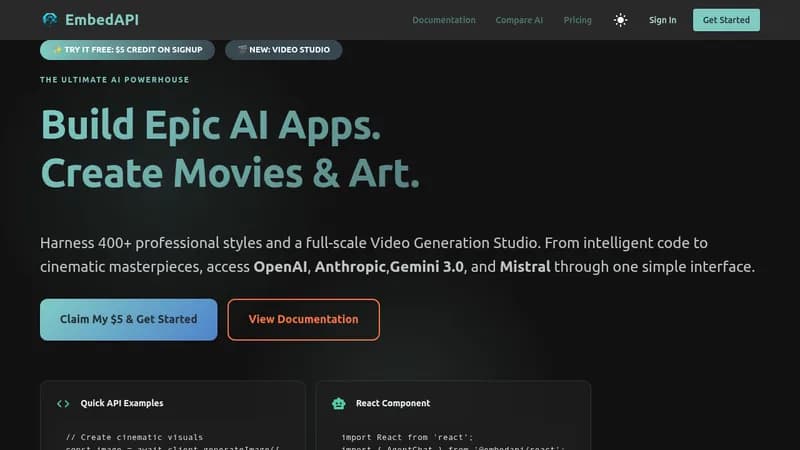Click the "import React from 'react';" code line
800x450 pixels.
tap(407, 437)
